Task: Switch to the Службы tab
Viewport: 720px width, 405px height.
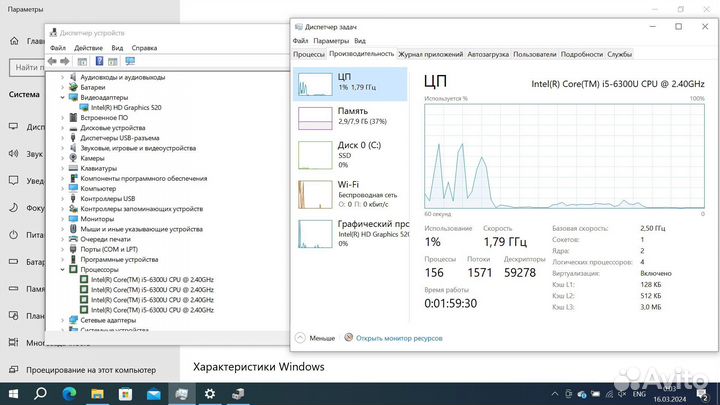Action: (619, 54)
